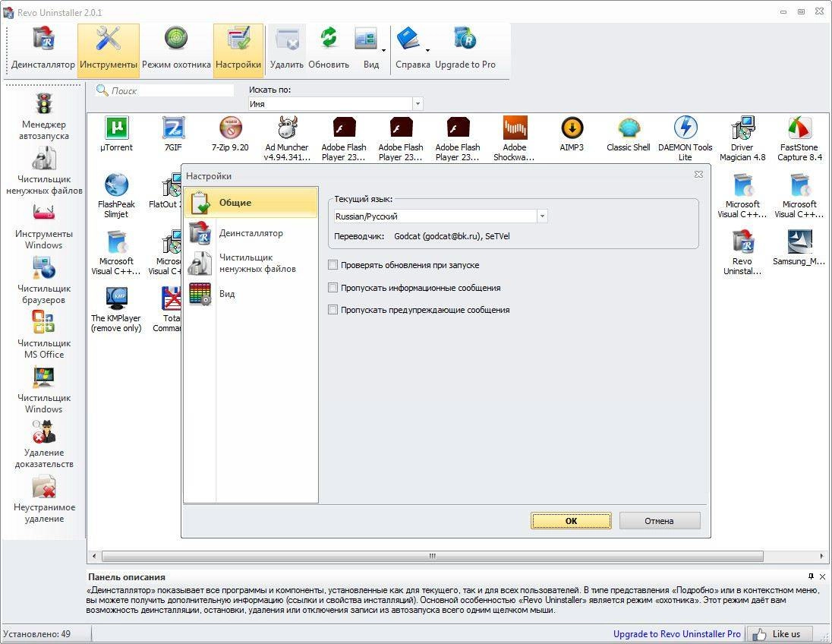Open Чистильщик браузеров tool
Image resolution: width=832 pixels, height=644 pixels.
pyautogui.click(x=44, y=280)
